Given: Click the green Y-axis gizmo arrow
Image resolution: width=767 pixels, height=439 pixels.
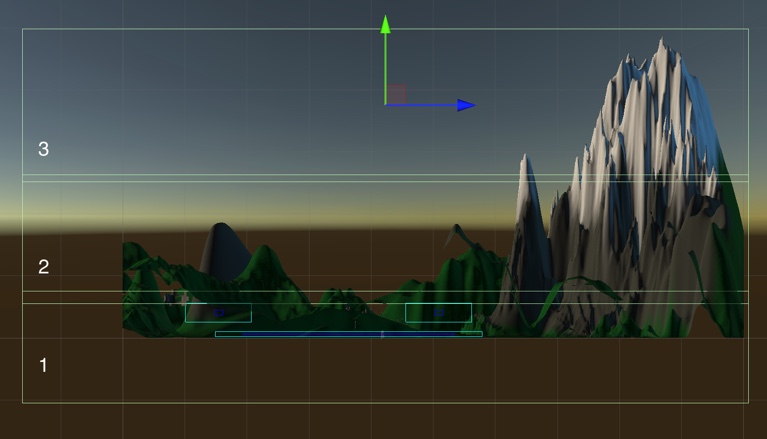Looking at the screenshot, I should (385, 59).
